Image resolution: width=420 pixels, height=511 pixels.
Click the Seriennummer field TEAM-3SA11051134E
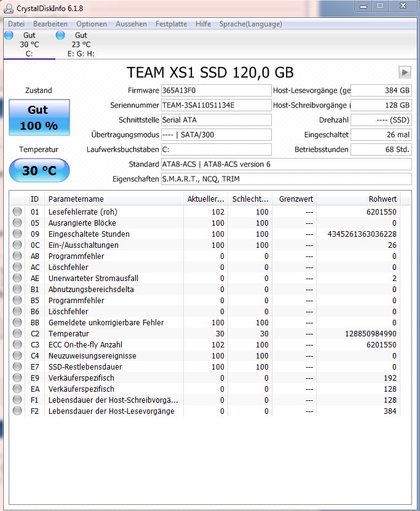click(216, 105)
